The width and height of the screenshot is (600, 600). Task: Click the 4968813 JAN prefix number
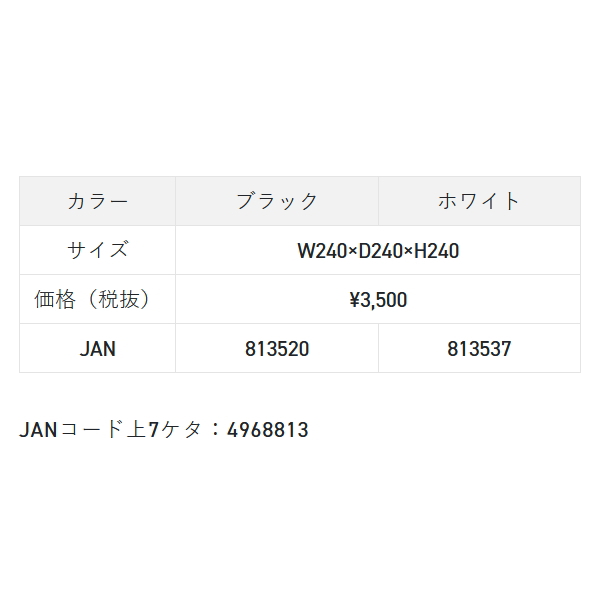[268, 431]
